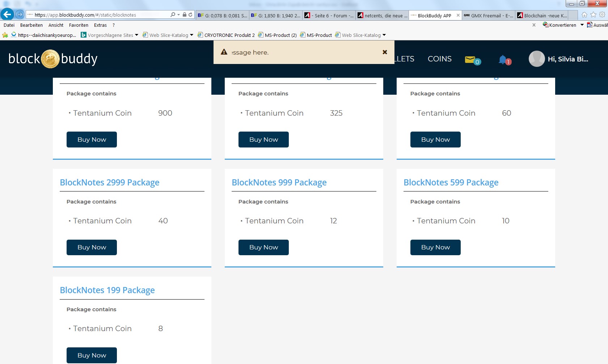Screen dimensions: 608x364
Task: Open the notifications bell icon
Action: click(503, 59)
